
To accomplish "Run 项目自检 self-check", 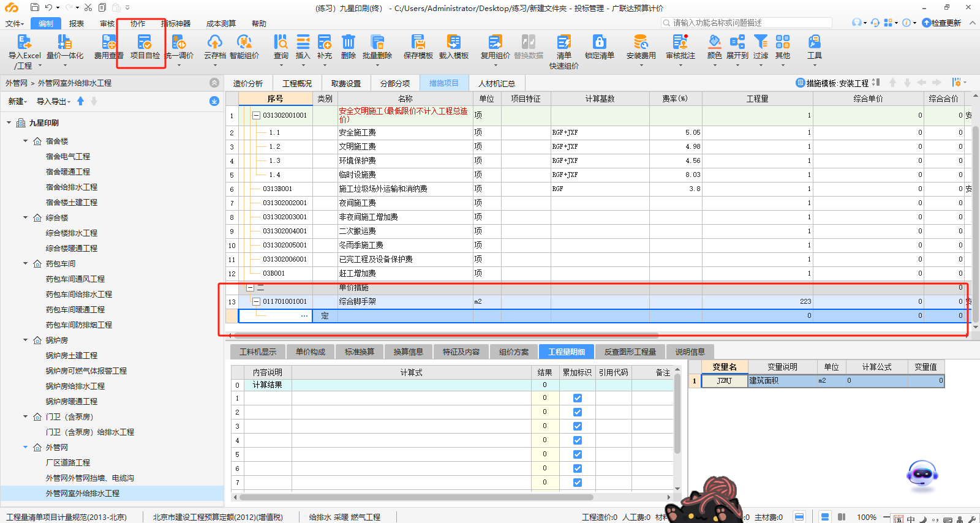I will [145, 47].
